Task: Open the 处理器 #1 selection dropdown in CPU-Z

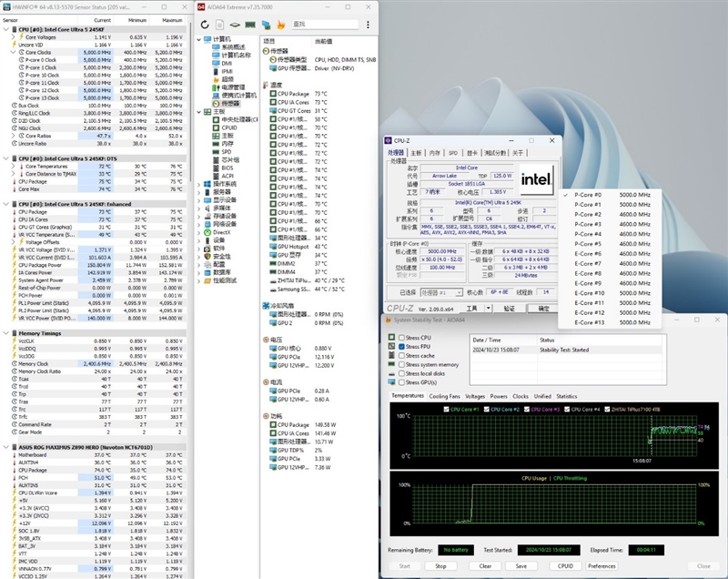Action: [441, 292]
